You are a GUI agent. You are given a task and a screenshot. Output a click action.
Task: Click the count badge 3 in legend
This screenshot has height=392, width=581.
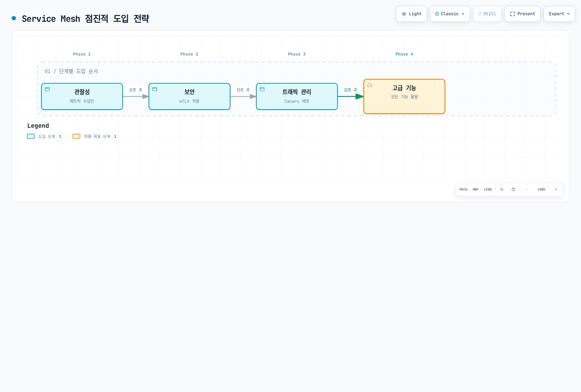pyautogui.click(x=60, y=137)
